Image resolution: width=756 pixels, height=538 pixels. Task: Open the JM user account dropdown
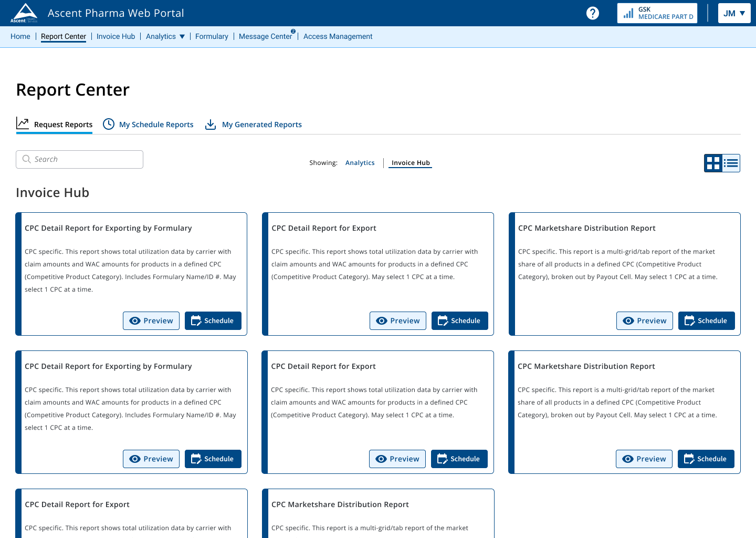click(734, 13)
